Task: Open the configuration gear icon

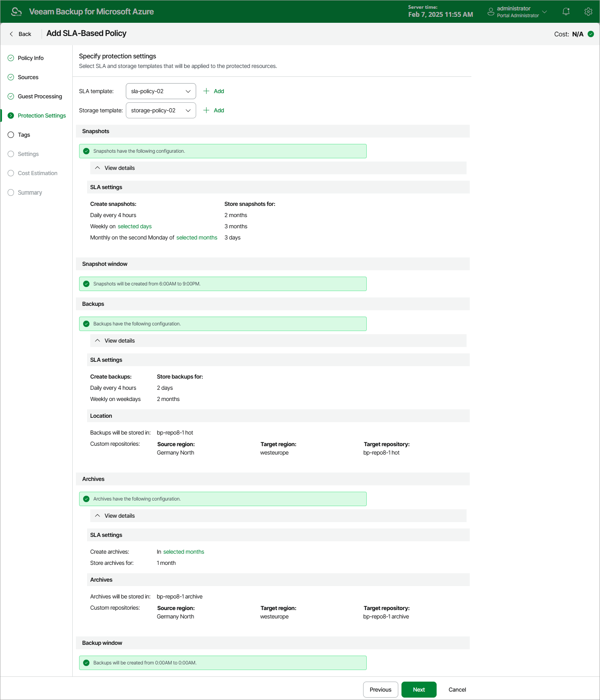Action: point(588,12)
